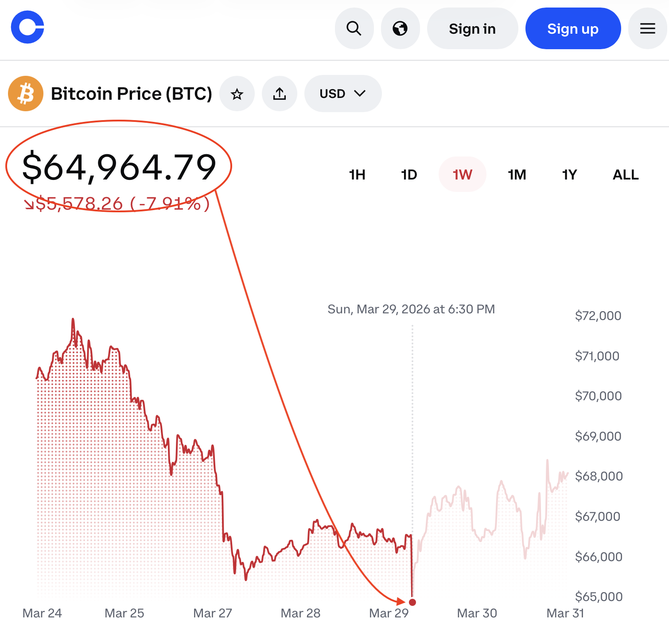Switch chart to 1M range
669x644 pixels.
point(517,175)
